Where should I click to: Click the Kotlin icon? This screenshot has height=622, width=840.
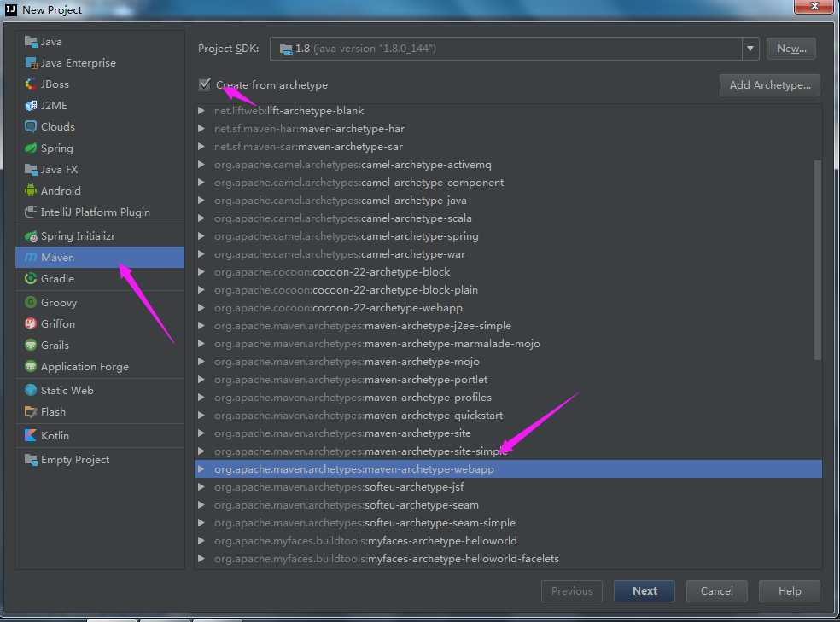(x=31, y=436)
